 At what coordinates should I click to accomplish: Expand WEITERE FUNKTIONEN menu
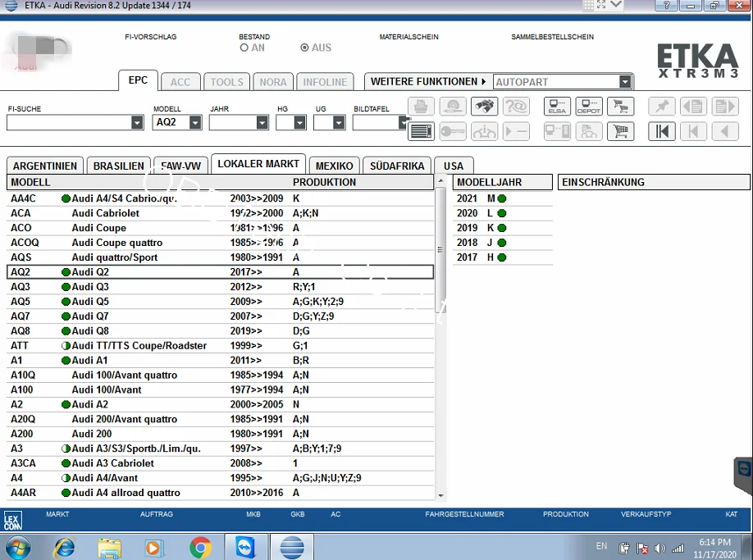click(x=428, y=81)
